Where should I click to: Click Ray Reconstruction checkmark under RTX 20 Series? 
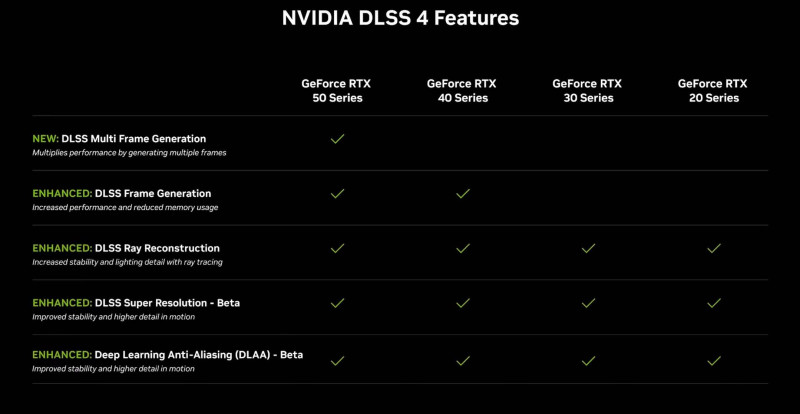point(713,248)
